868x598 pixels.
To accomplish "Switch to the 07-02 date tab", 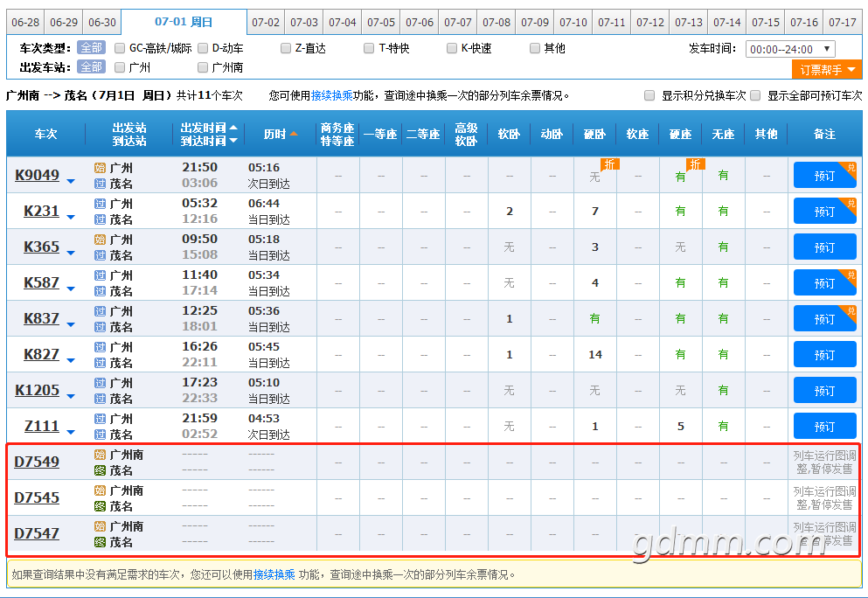I will pyautogui.click(x=266, y=23).
